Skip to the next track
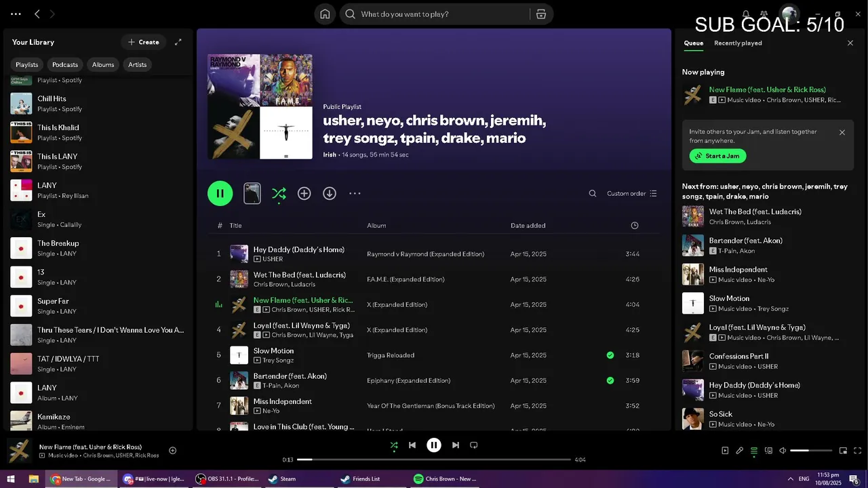The width and height of the screenshot is (868, 488). (456, 445)
